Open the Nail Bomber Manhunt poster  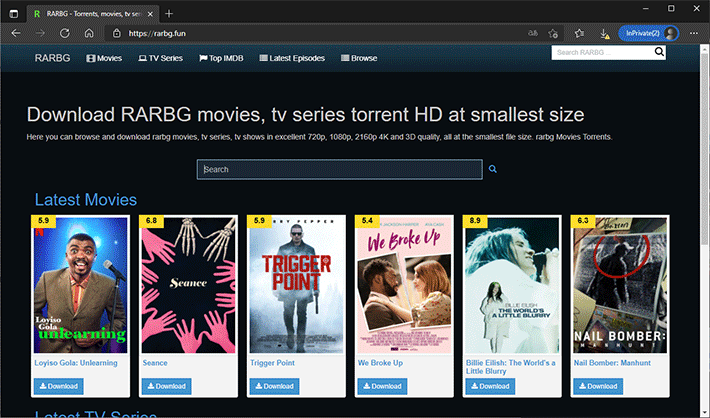pyautogui.click(x=620, y=285)
